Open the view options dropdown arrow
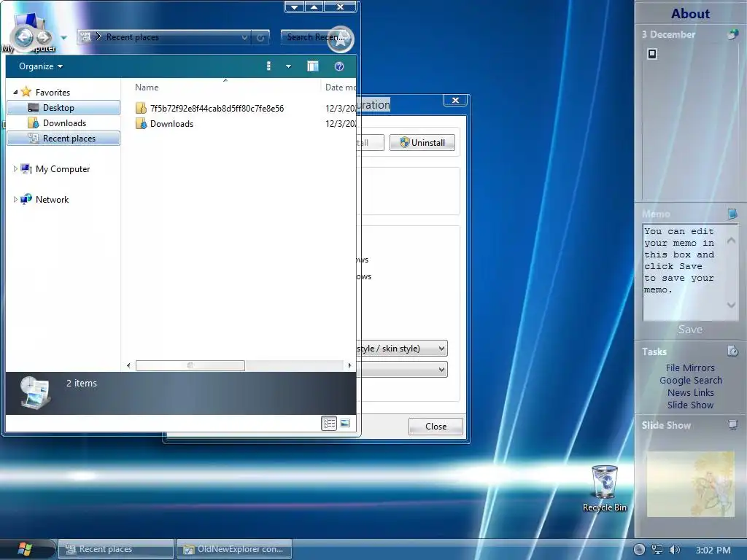This screenshot has height=560, width=747. (288, 66)
